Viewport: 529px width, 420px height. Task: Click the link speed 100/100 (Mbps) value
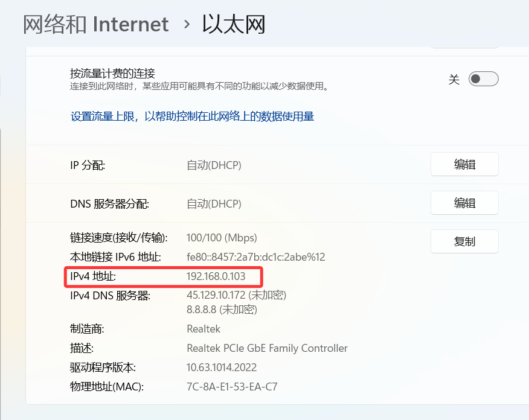222,238
